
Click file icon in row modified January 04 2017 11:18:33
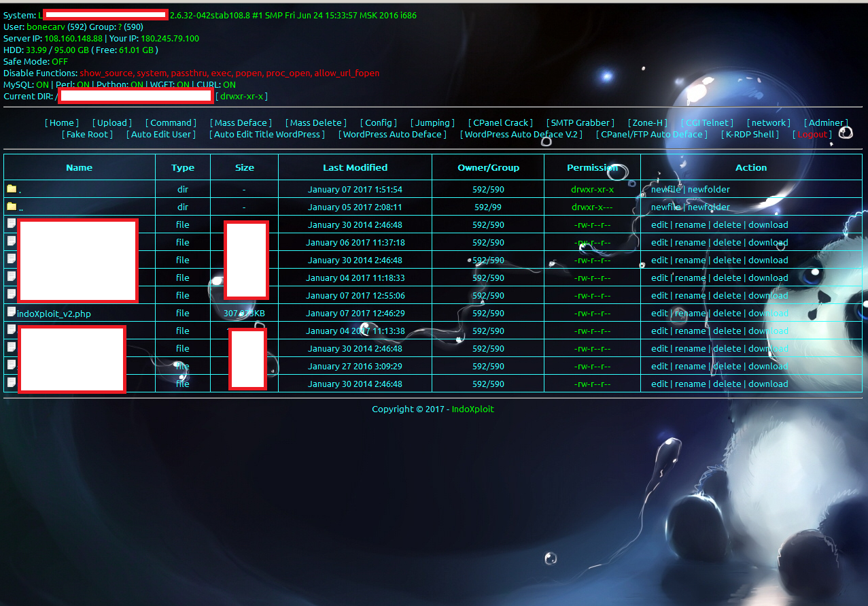tap(10, 277)
